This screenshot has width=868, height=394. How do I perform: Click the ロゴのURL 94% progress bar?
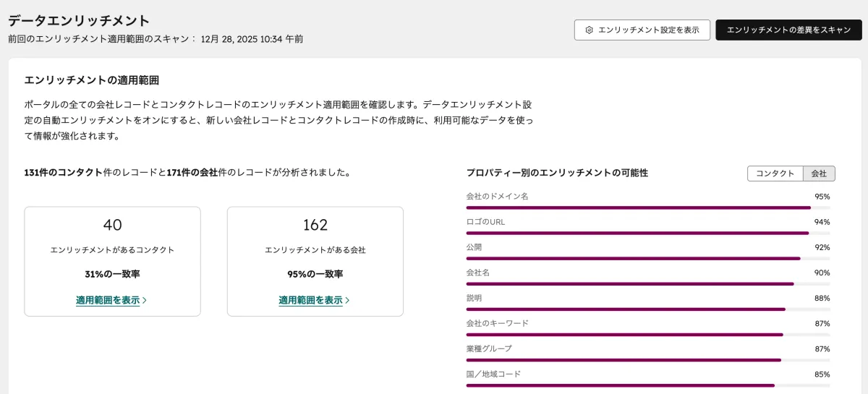[647, 233]
